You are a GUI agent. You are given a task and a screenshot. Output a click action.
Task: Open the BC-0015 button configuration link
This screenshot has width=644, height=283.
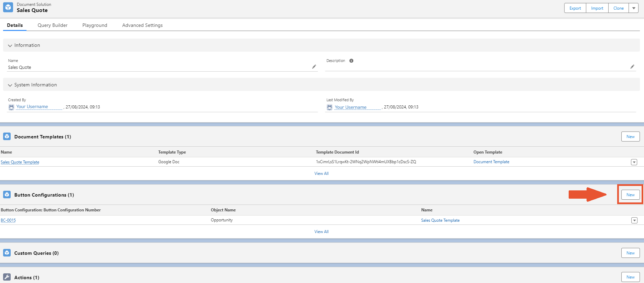tap(8, 220)
